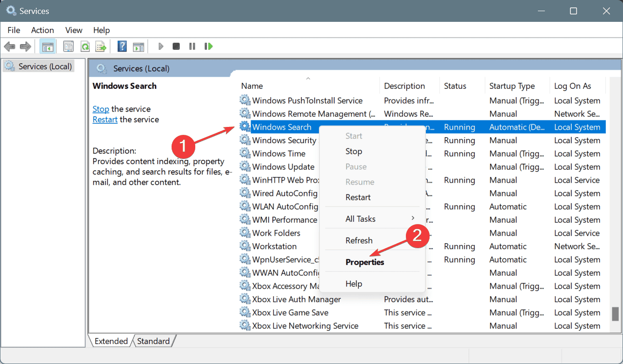Click the Forward arrow toolbar icon
The height and width of the screenshot is (364, 623).
[x=26, y=46]
